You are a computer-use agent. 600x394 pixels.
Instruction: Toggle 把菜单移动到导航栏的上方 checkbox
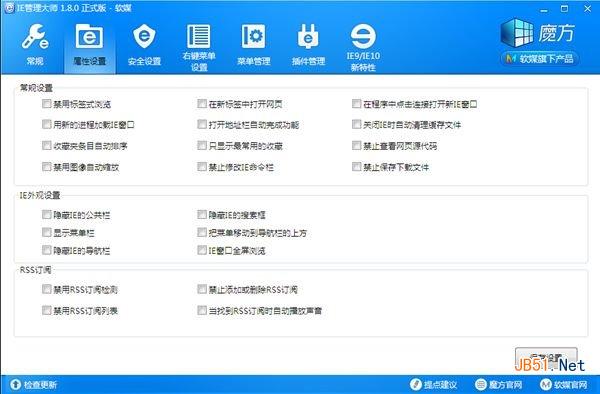pyautogui.click(x=202, y=233)
